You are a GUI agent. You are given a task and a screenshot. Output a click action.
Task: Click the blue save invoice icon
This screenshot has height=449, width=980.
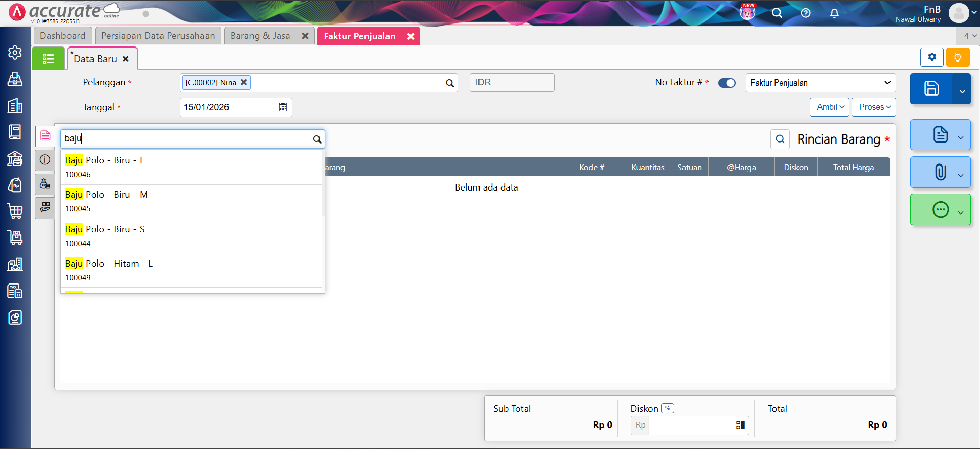click(931, 89)
